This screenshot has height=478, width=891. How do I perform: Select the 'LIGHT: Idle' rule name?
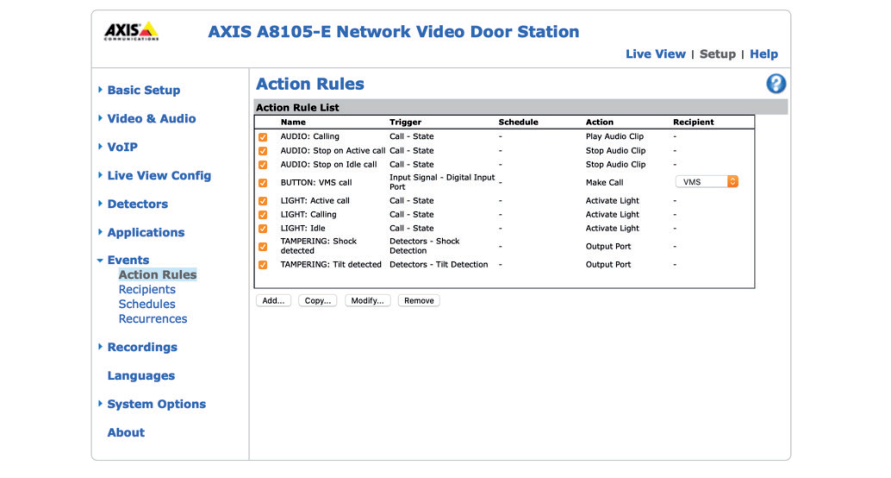tap(303, 228)
